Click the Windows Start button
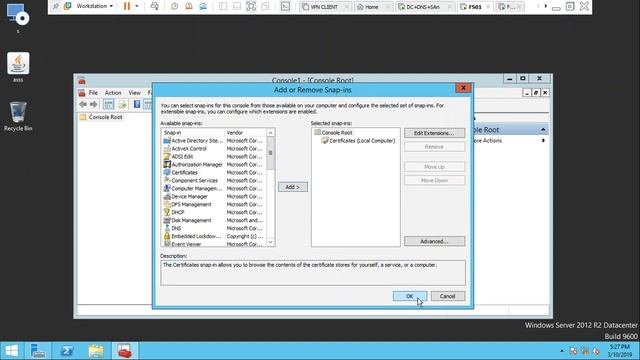The width and height of the screenshot is (640, 360). coord(11,351)
